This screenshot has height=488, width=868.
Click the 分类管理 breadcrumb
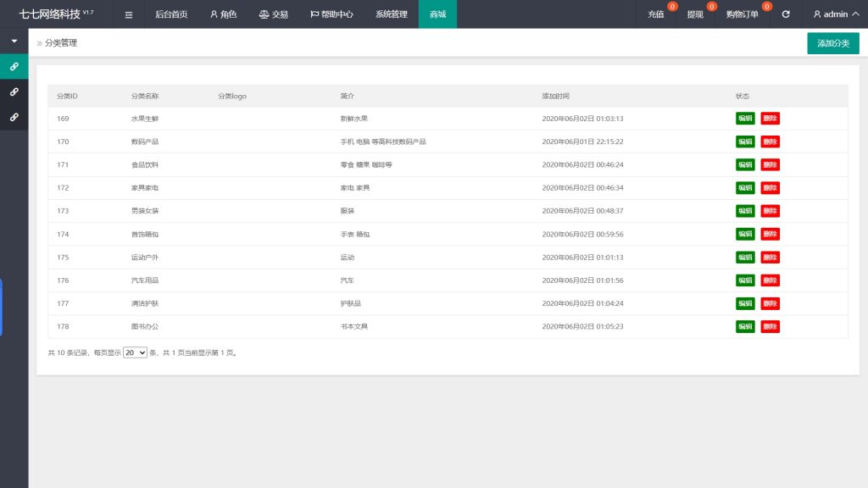pos(61,43)
